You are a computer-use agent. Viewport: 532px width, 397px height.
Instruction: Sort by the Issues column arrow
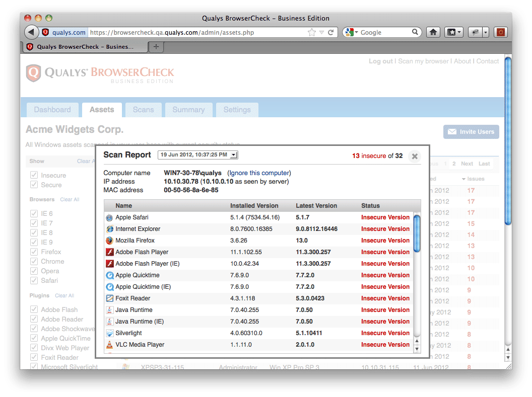click(x=463, y=179)
